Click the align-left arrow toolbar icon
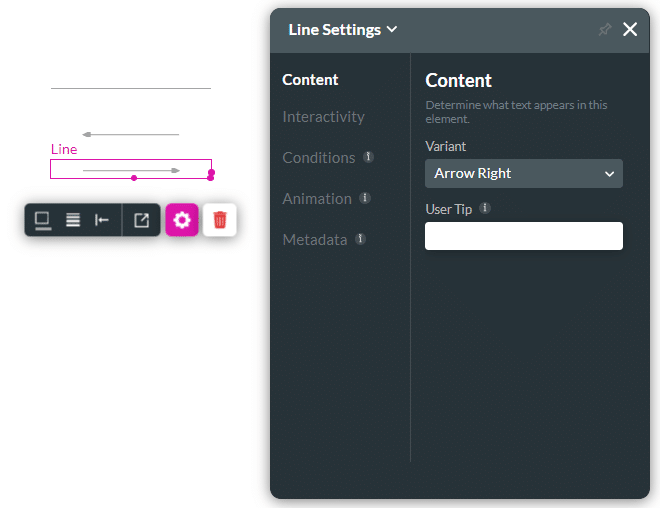 click(x=102, y=220)
